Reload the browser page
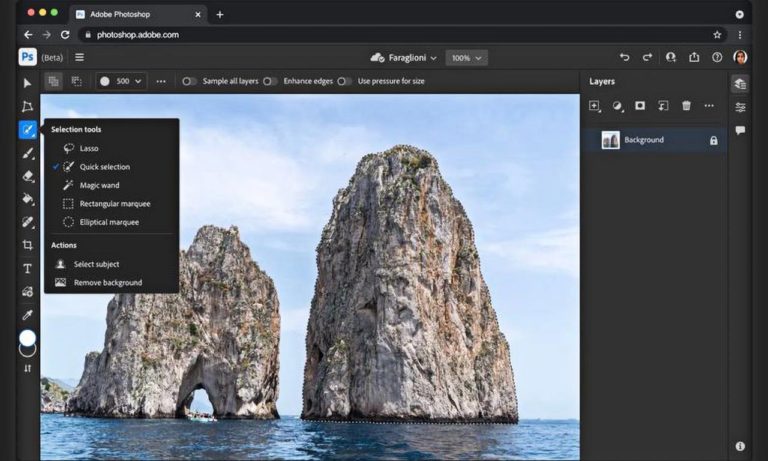Viewport: 768px width, 461px height. [x=65, y=35]
